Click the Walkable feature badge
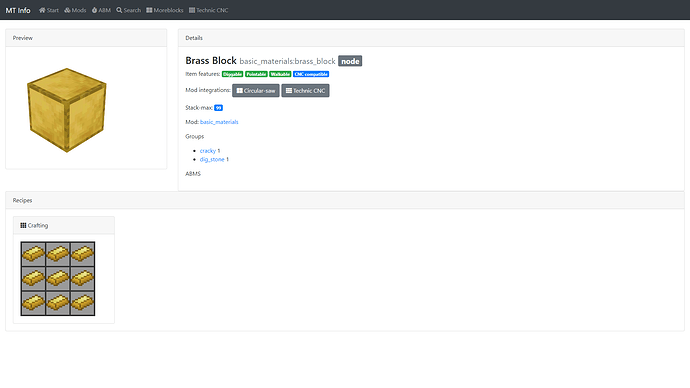 280,74
